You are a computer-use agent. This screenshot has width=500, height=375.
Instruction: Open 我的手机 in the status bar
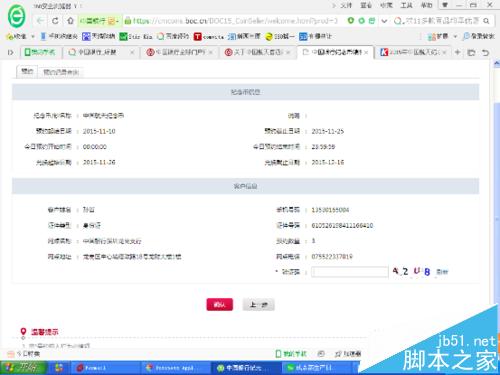coord(291,354)
